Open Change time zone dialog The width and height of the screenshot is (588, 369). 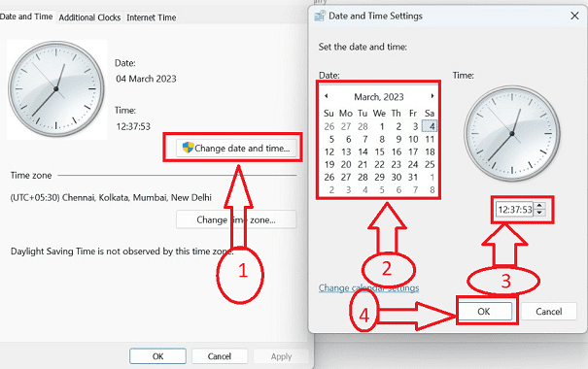[236, 219]
